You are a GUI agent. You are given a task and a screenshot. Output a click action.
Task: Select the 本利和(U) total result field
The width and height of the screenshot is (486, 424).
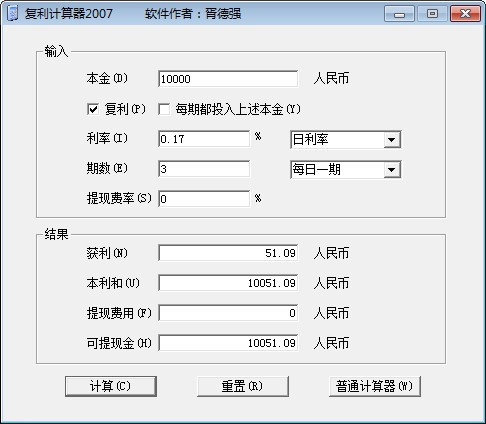[x=228, y=283]
